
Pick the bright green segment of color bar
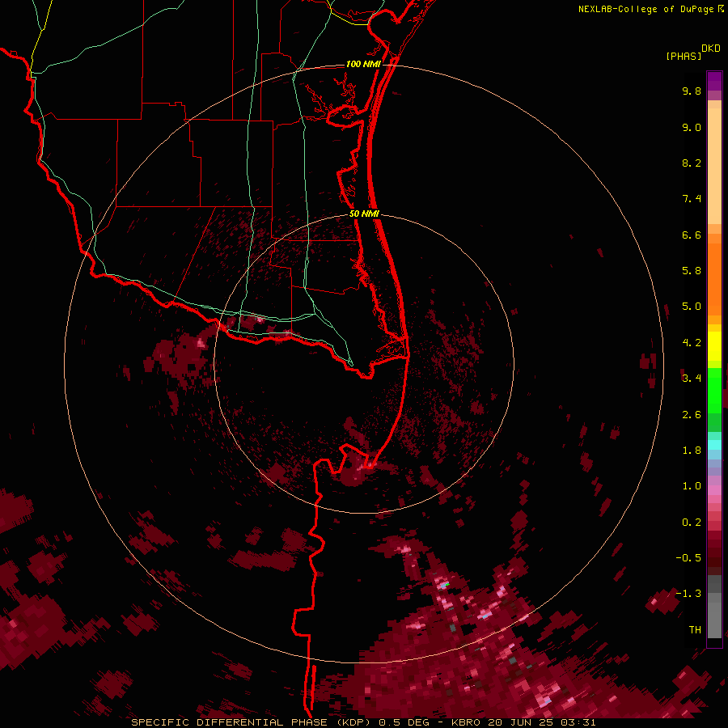point(714,390)
